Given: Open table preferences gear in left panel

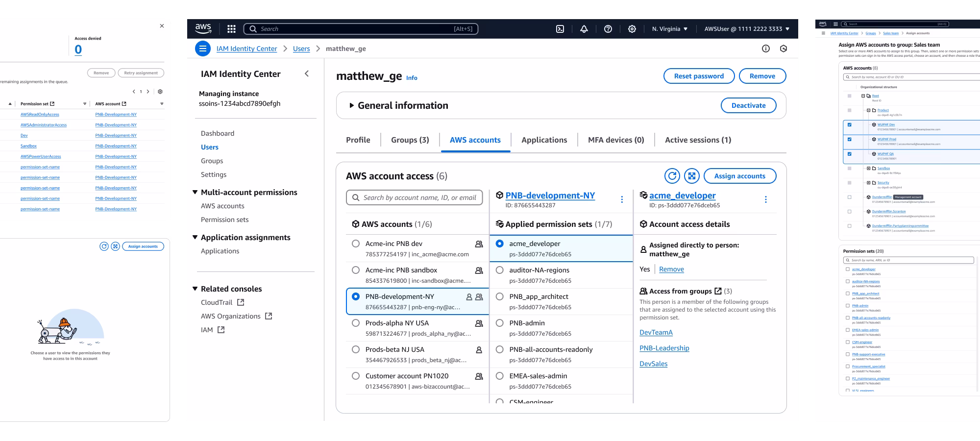Looking at the screenshot, I should coord(160,92).
